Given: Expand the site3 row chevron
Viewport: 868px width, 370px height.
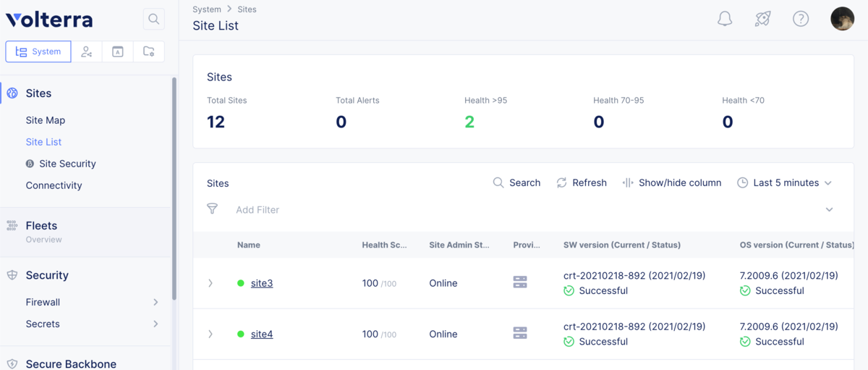Looking at the screenshot, I should coord(210,283).
